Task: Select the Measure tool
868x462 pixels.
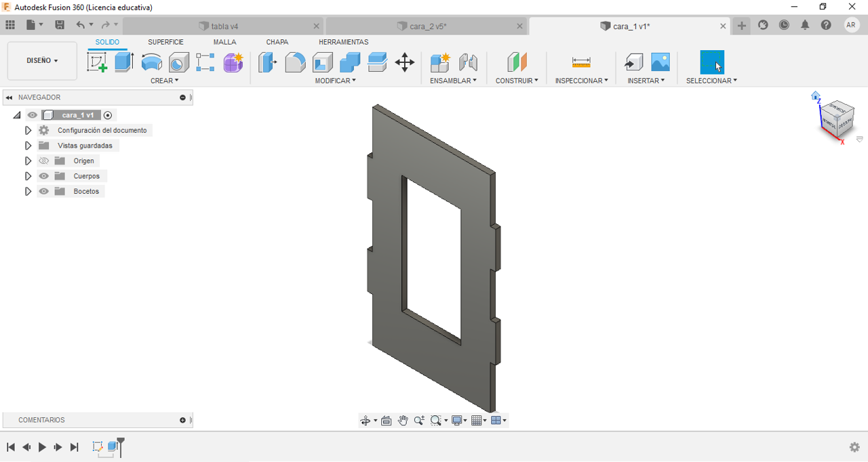Action: coord(581,62)
